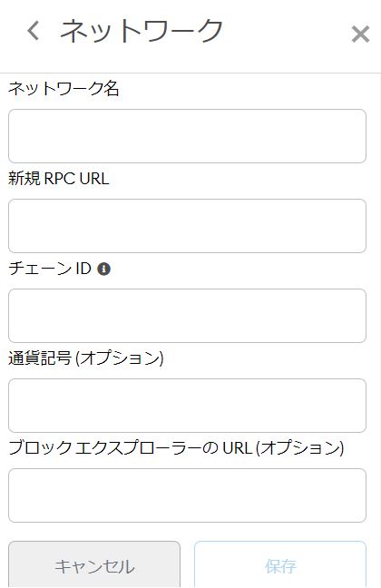Show the チェーン ID info tooltip icon

(x=104, y=269)
